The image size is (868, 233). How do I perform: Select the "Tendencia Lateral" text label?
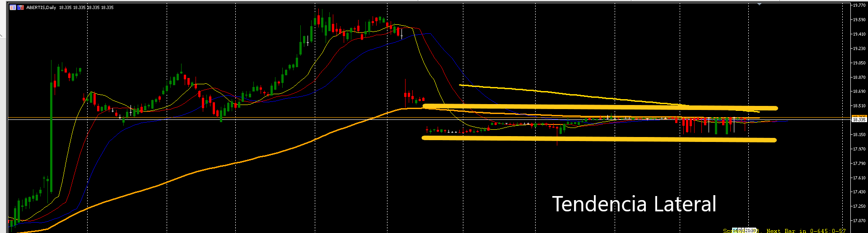(634, 204)
